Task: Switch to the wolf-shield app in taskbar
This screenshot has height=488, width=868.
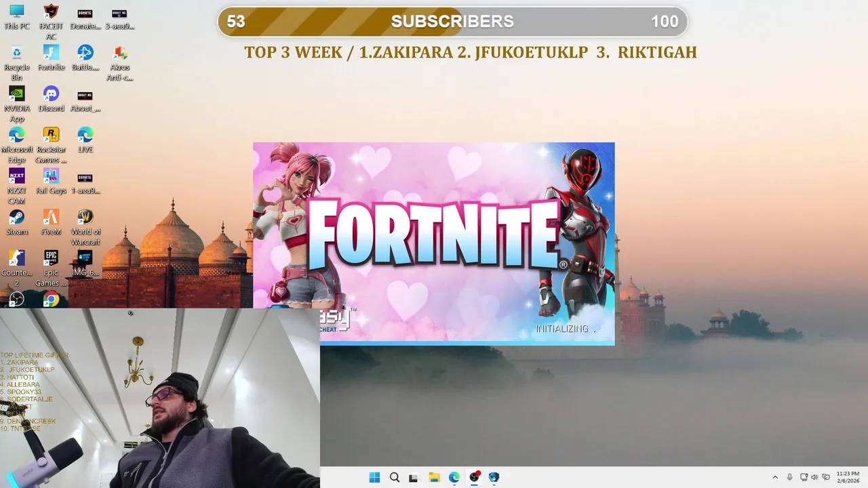Action: click(x=494, y=477)
